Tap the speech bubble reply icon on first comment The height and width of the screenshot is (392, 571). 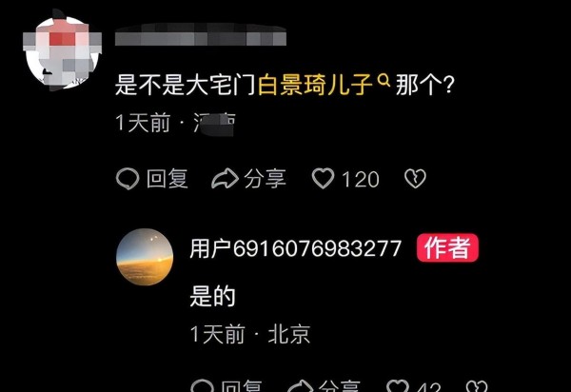pos(128,179)
